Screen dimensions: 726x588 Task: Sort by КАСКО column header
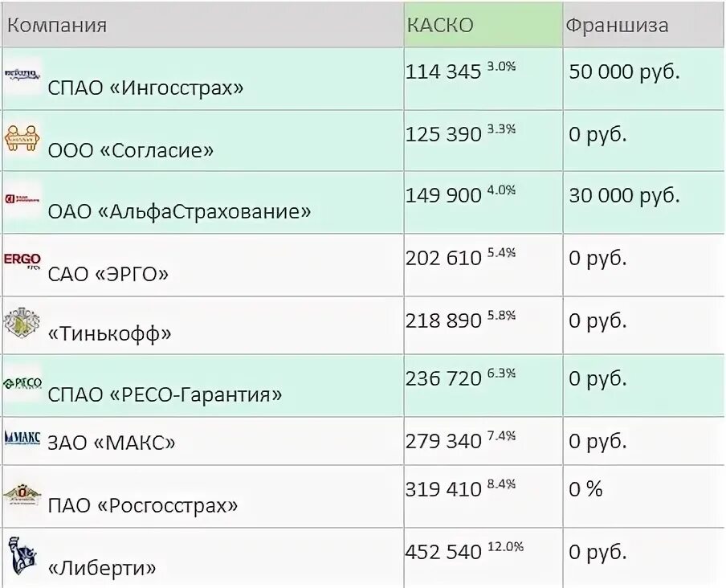[x=440, y=25]
